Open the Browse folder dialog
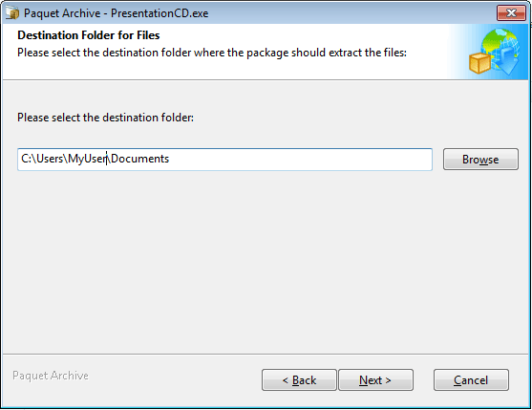This screenshot has width=532, height=410. click(x=480, y=160)
